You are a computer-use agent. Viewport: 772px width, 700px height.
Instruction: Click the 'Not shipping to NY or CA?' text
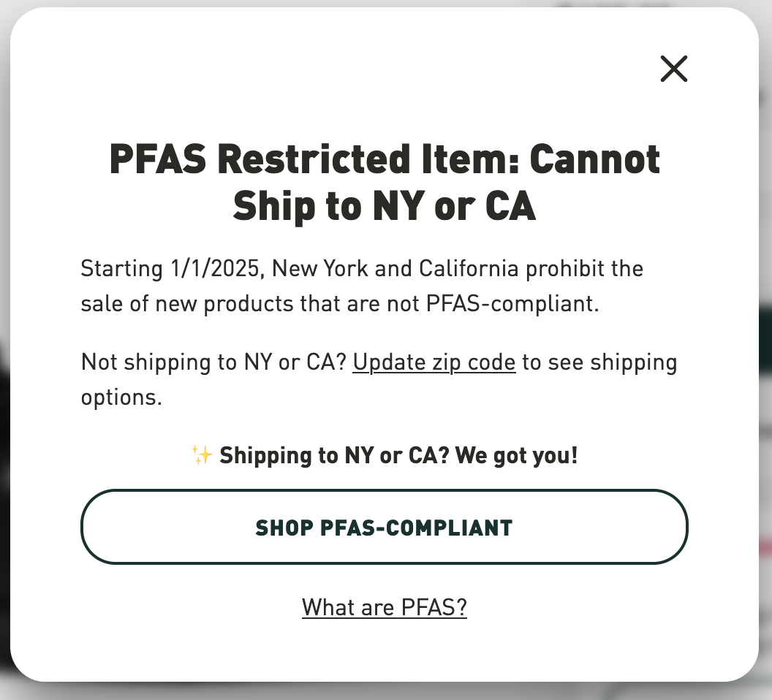[x=213, y=362]
